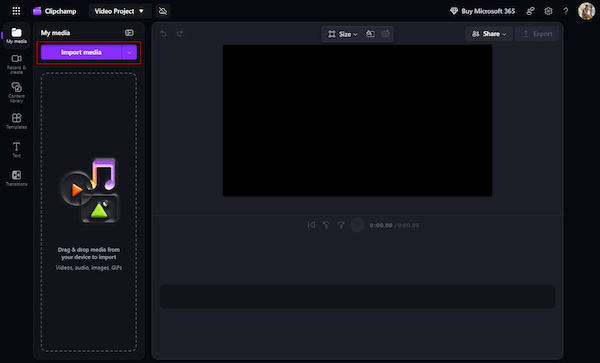Open the share feedback icon in header
Viewport: 600px width, 363px height.
530,11
